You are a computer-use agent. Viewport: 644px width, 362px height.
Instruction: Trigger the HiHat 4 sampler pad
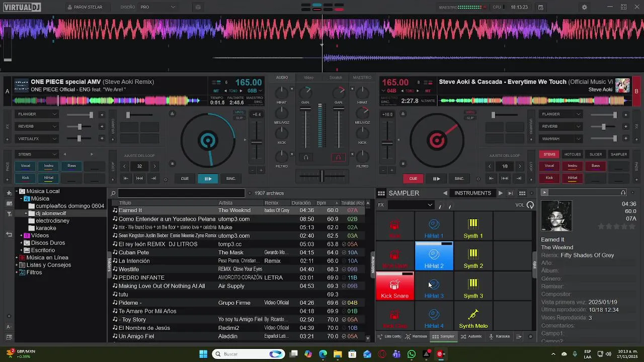click(434, 317)
